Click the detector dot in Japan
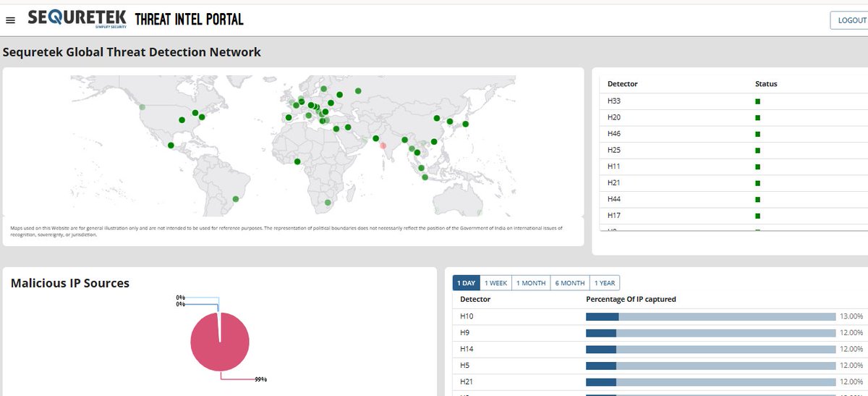This screenshot has height=396, width=868. click(x=465, y=125)
